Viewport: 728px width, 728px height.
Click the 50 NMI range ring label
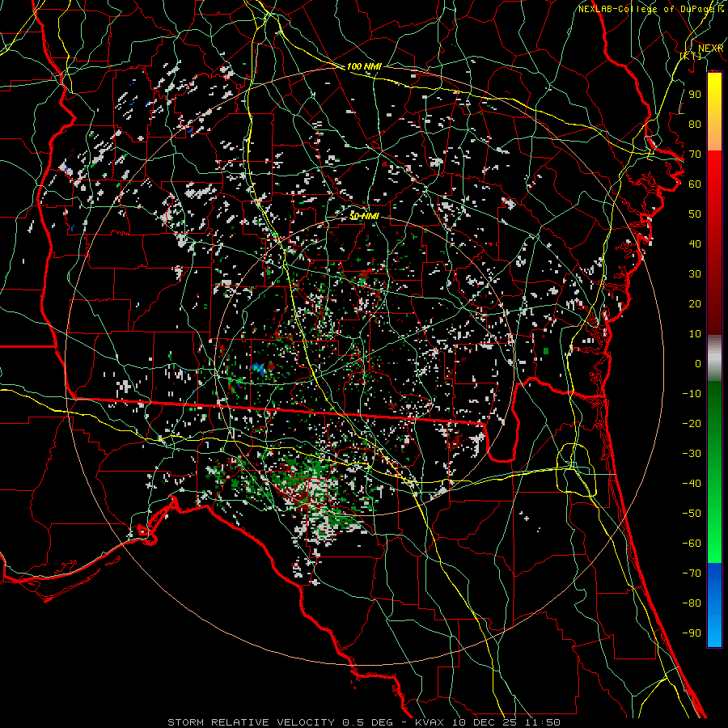(x=364, y=216)
